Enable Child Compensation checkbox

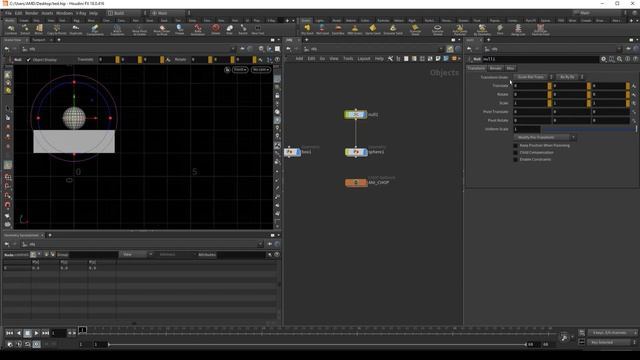[x=515, y=152]
